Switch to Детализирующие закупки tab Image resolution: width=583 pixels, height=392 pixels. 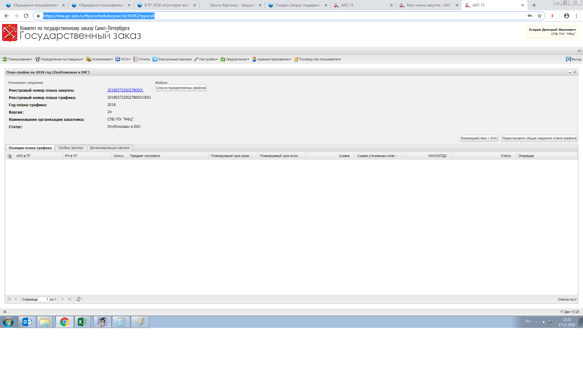tap(110, 148)
